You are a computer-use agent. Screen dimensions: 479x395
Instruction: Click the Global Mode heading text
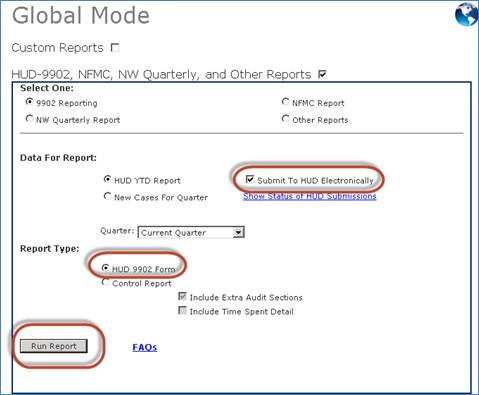81,16
